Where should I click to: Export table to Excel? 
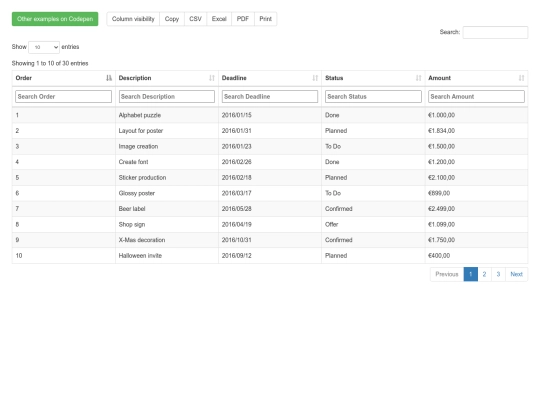tap(219, 19)
